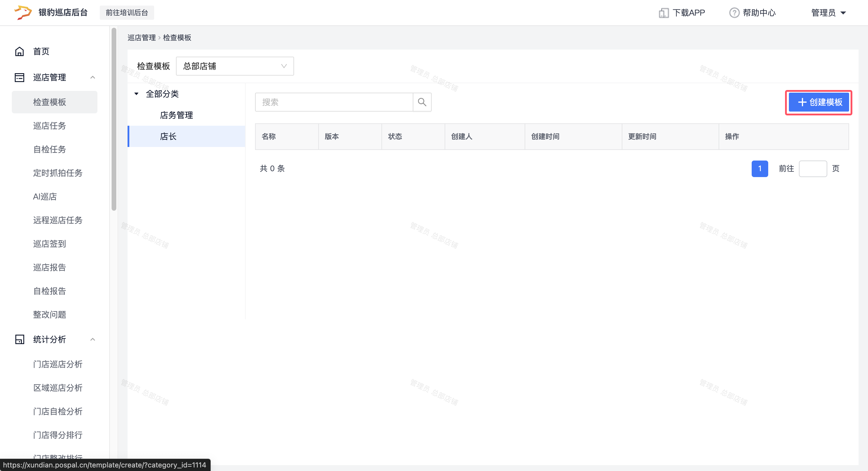Image resolution: width=868 pixels, height=471 pixels.
Task: Open the 总部店铺 store dropdown
Action: tap(235, 66)
